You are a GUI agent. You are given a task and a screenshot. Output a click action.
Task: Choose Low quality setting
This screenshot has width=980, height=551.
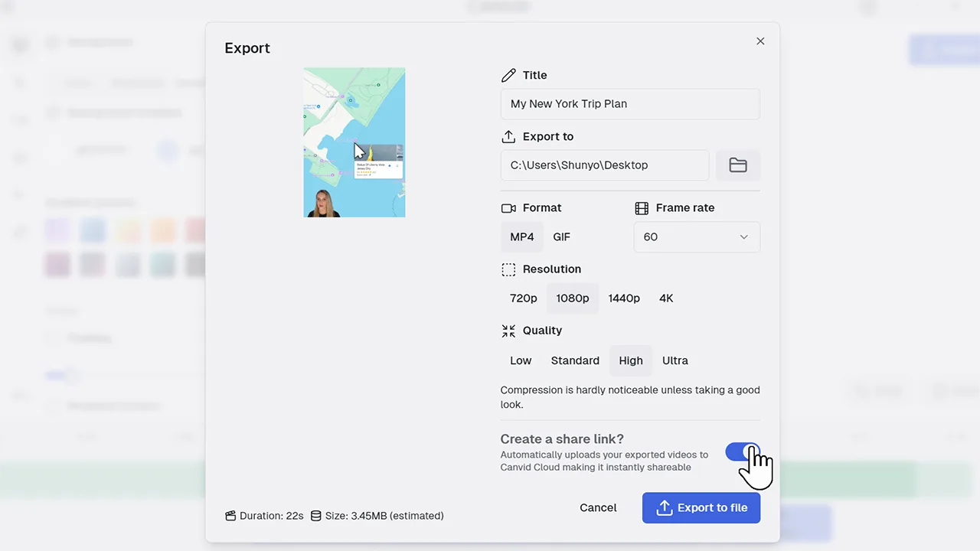(x=521, y=360)
